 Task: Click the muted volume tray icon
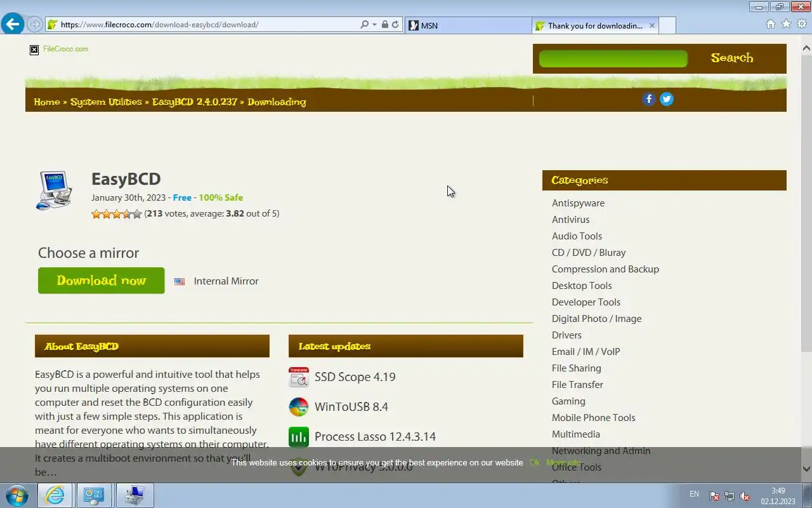click(x=745, y=496)
